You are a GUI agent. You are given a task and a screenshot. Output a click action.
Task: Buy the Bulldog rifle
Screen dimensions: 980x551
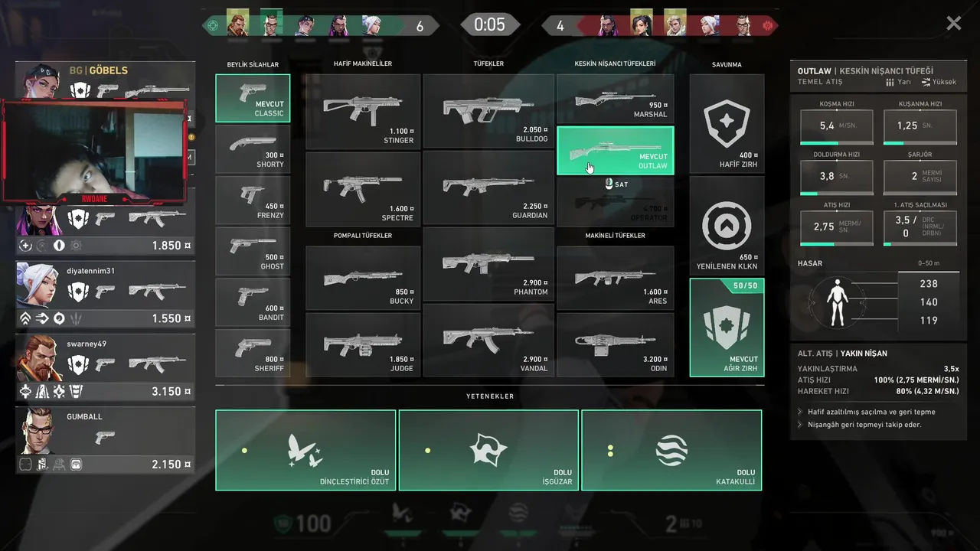[x=488, y=111]
